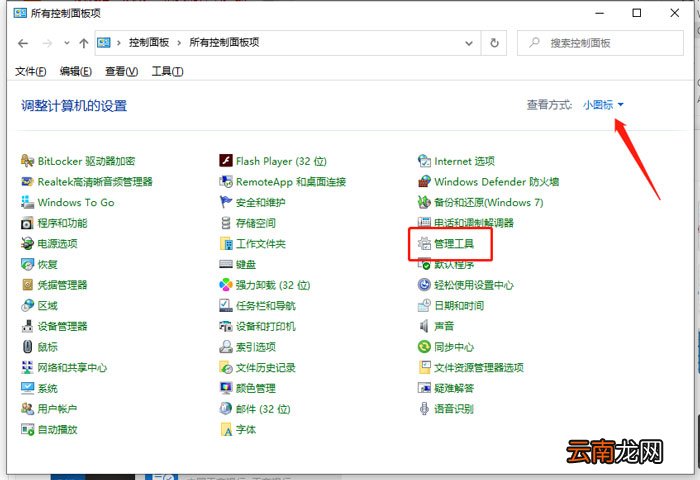Open the Windows To Go icon

pos(27,202)
